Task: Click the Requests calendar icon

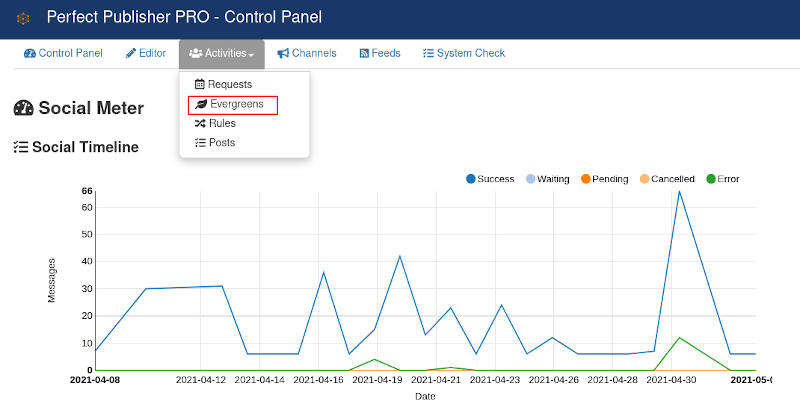Action: click(x=199, y=84)
